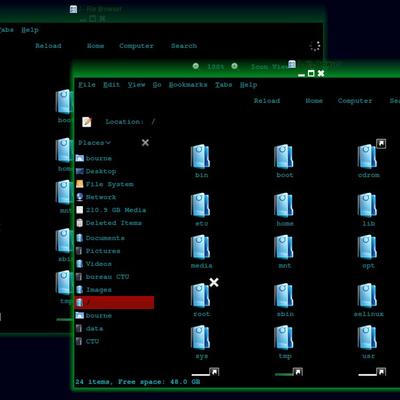
Task: Select data bookmark in sidebar
Action: coord(89,328)
